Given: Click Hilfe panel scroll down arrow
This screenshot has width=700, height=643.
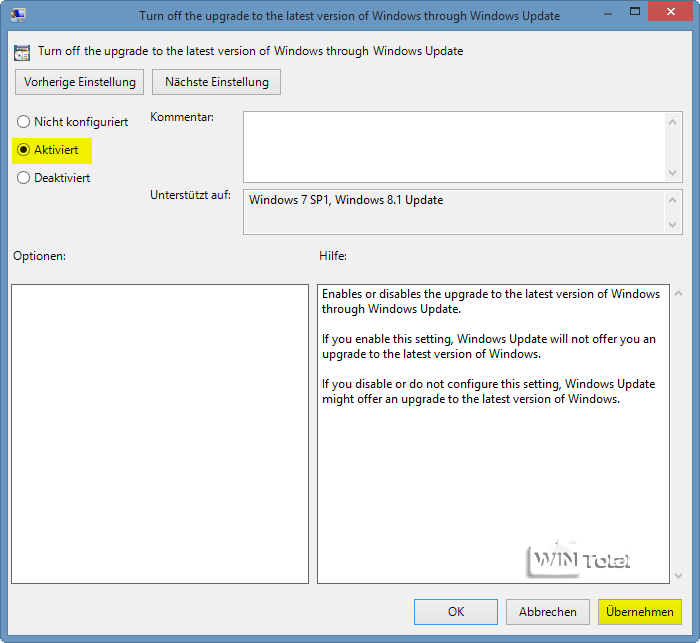Looking at the screenshot, I should tap(679, 576).
